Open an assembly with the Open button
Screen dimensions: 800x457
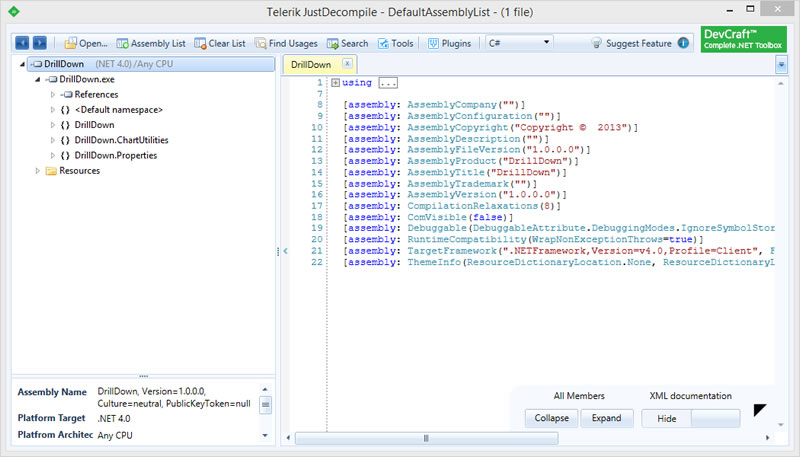point(86,43)
